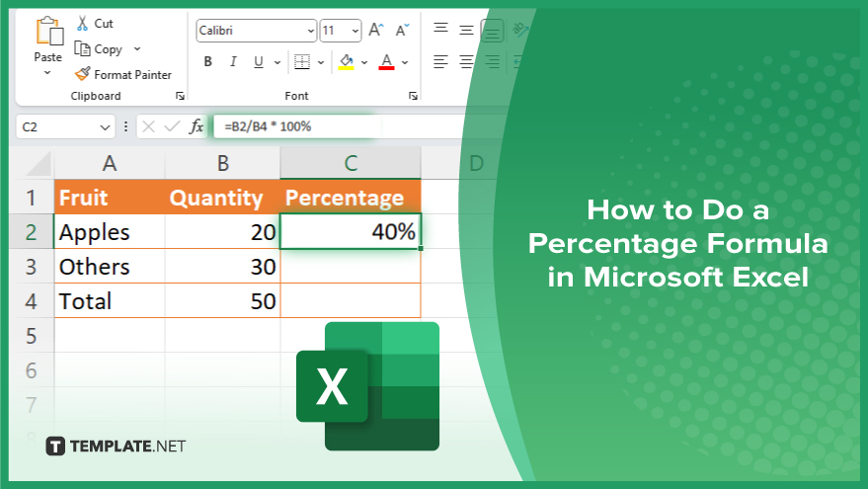Open the Paste options arrow
The height and width of the screenshot is (489, 868).
click(x=47, y=72)
